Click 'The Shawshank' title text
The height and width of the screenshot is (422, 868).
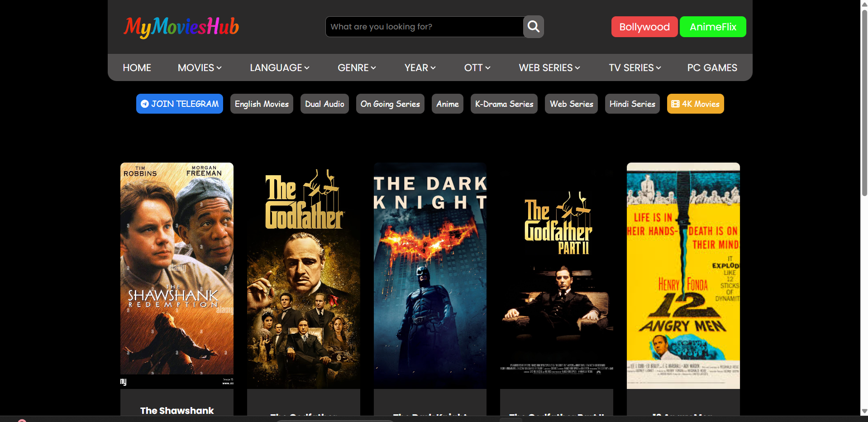pyautogui.click(x=177, y=410)
